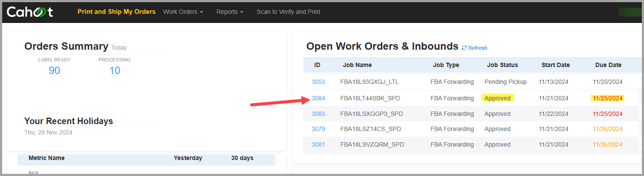Click the 30 days column header
This screenshot has height=176, width=644.
[242, 158]
